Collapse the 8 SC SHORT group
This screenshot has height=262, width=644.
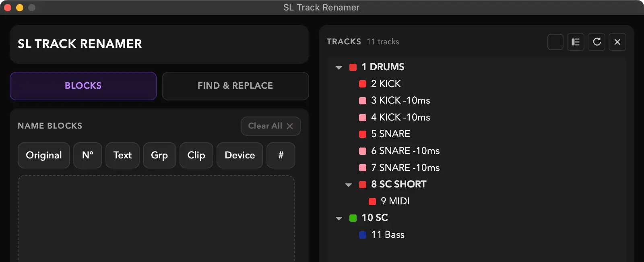349,185
